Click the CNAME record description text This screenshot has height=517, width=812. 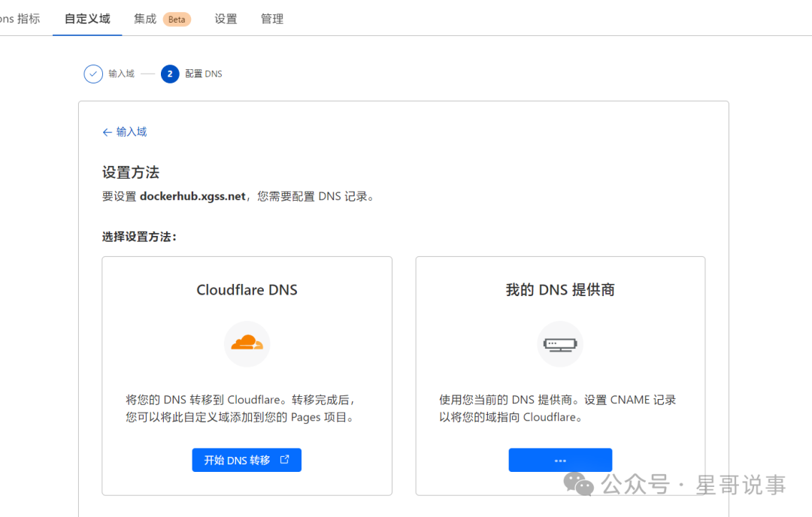pos(557,408)
